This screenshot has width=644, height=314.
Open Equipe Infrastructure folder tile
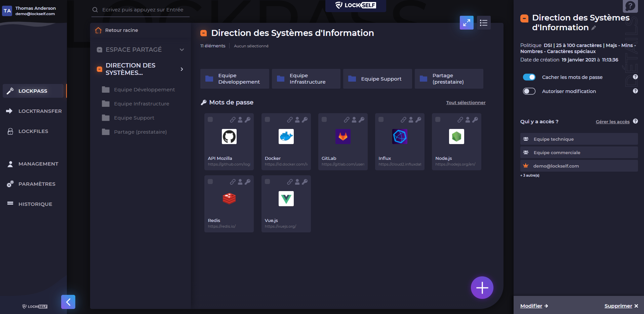(306, 79)
